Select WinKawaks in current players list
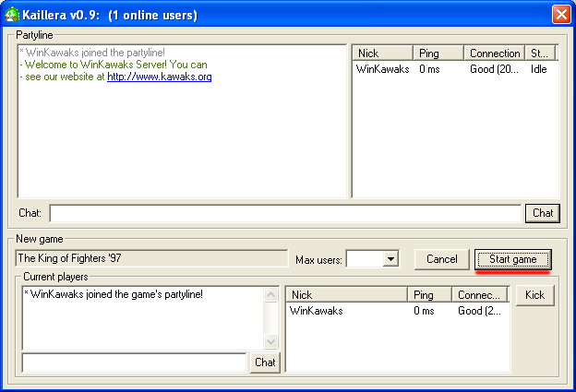The width and height of the screenshot is (576, 392). [316, 311]
